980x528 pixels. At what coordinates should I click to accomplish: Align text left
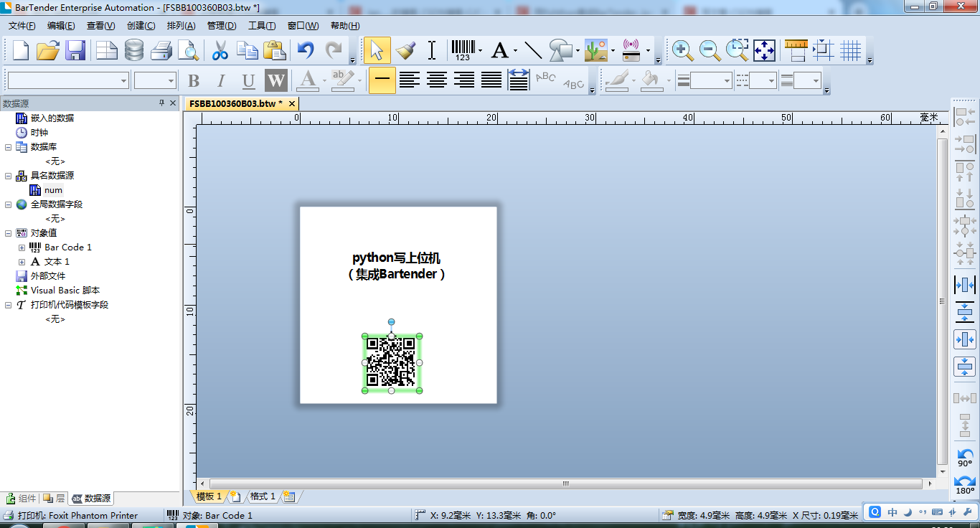(410, 80)
